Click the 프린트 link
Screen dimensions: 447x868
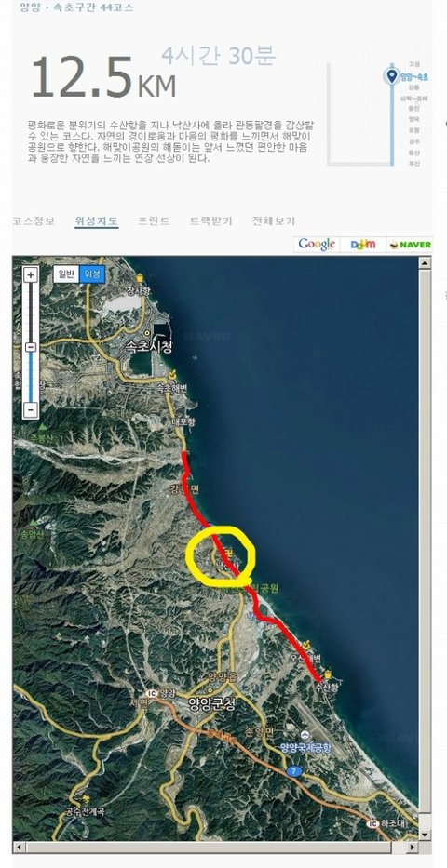[x=154, y=220]
